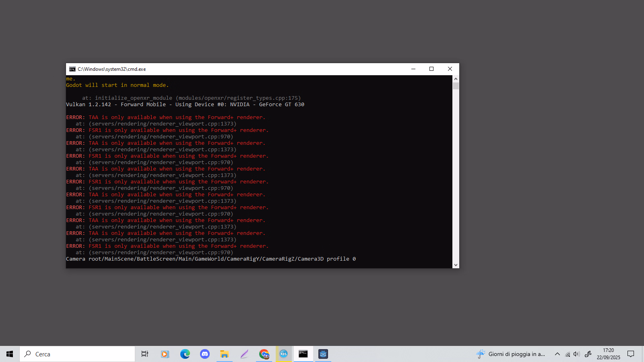Screen dimensions: 644x362
Task: Click the console scrollbar down arrow
Action: click(x=456, y=265)
